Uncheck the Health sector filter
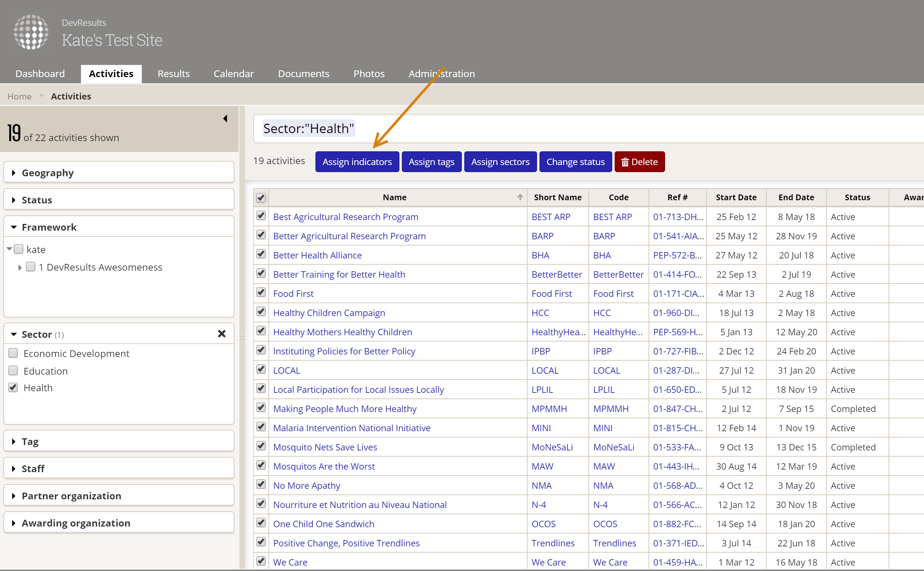 pyautogui.click(x=13, y=387)
